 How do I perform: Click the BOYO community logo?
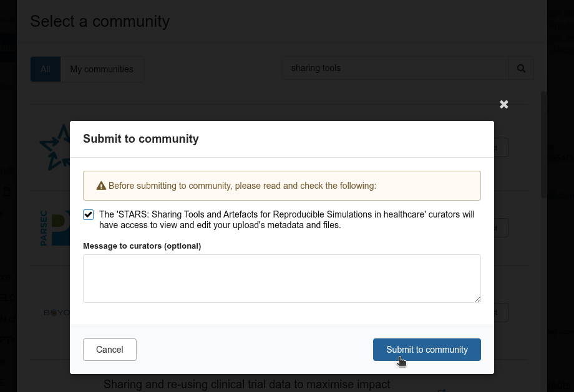pyautogui.click(x=56, y=312)
